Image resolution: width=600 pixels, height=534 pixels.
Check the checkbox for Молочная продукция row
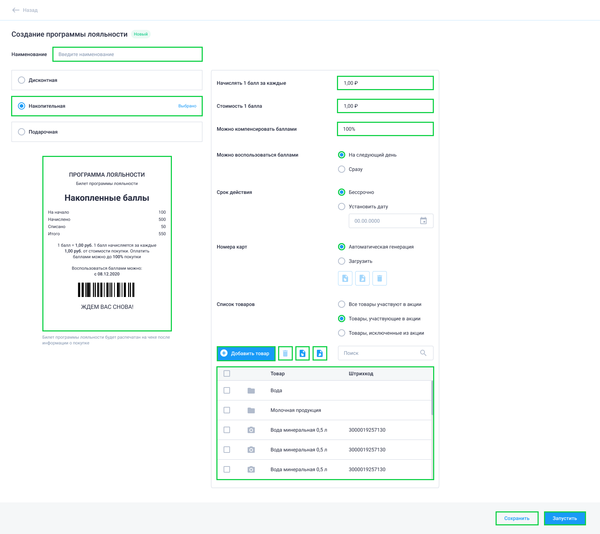point(227,410)
